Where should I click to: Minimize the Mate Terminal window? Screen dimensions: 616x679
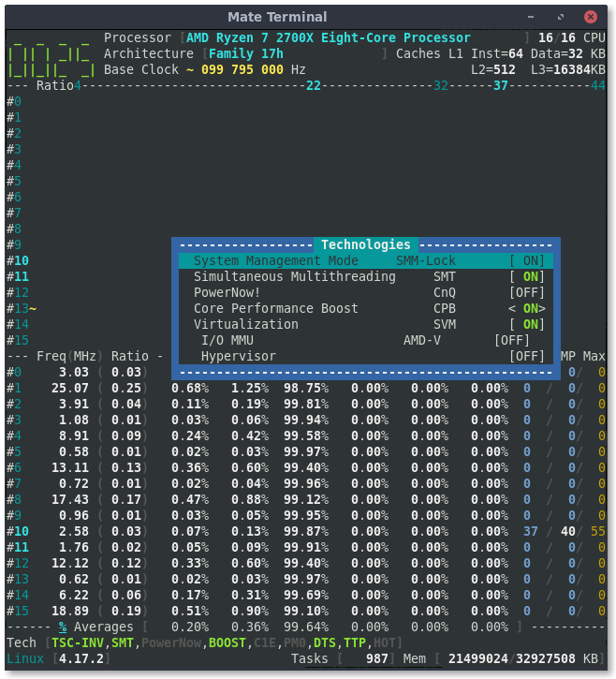tap(531, 17)
